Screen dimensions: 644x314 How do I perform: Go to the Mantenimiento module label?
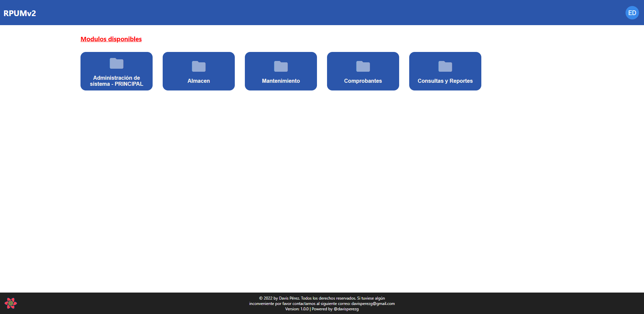tap(281, 81)
